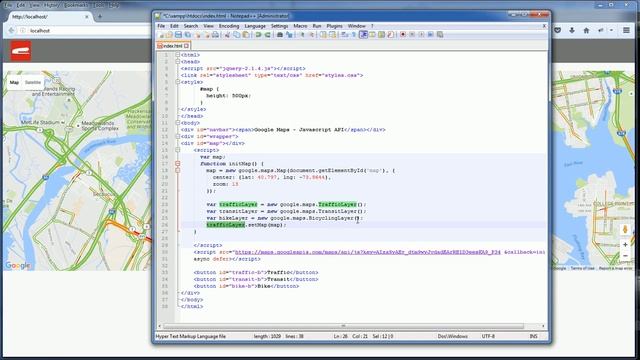The height and width of the screenshot is (360, 640).
Task: Toggle Synchronize Vertical Scrolling icon
Action: coord(323,35)
